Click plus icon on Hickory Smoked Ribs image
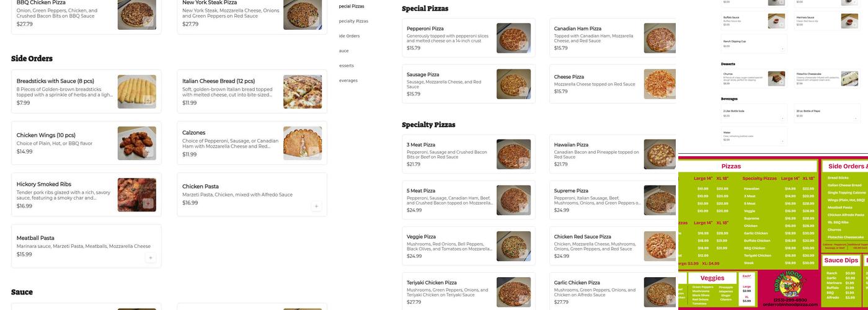The height and width of the screenshot is (310, 868). click(148, 203)
